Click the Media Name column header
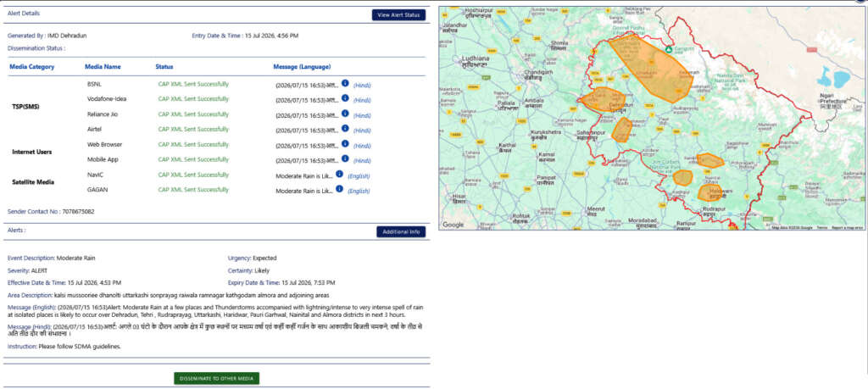 (103, 67)
